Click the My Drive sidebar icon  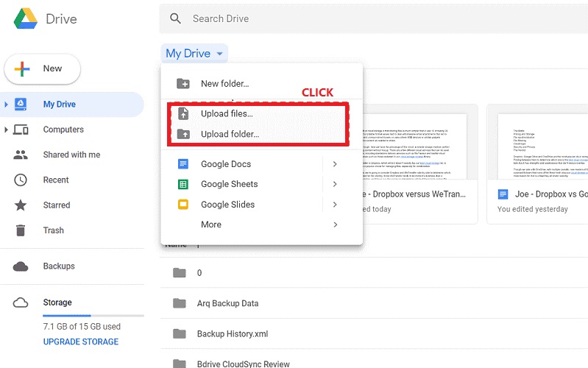pos(21,105)
